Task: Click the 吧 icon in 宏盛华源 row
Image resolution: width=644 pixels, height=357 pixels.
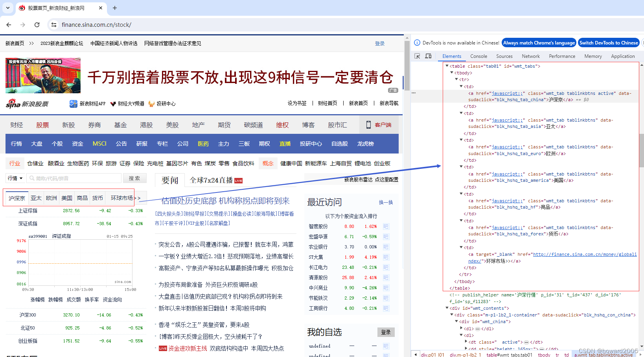Action: pyautogui.click(x=386, y=237)
